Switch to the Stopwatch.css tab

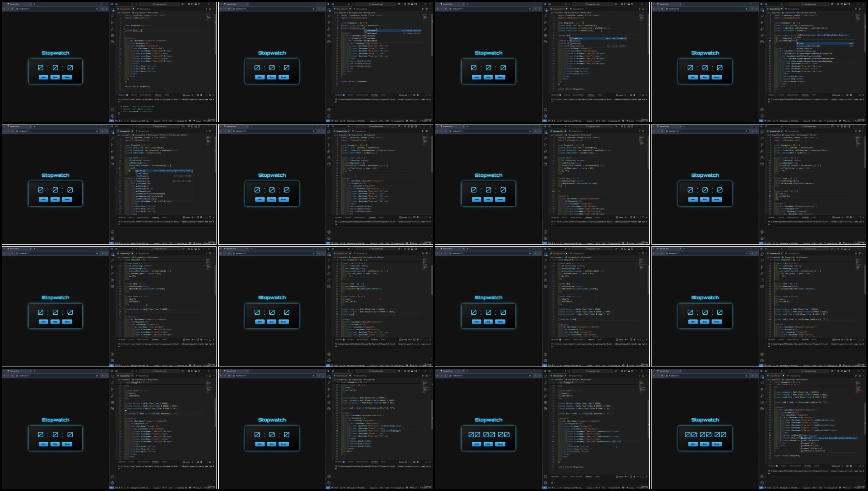point(145,9)
